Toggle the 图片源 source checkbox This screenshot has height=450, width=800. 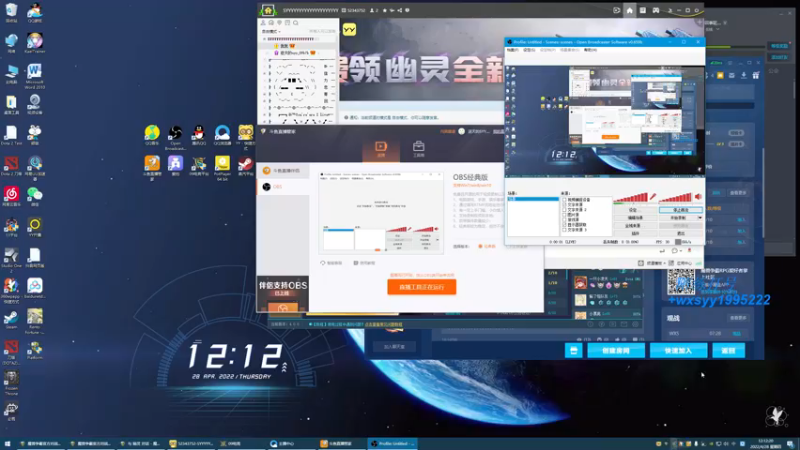(564, 215)
